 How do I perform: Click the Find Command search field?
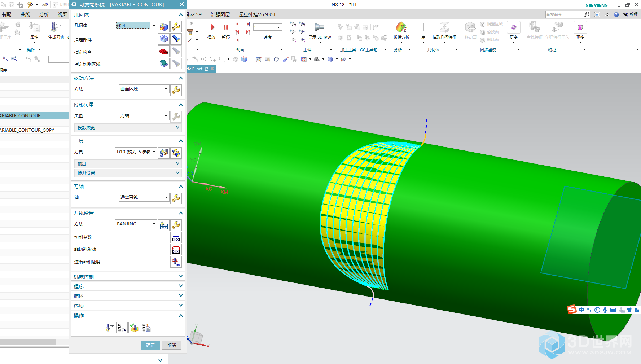point(565,14)
